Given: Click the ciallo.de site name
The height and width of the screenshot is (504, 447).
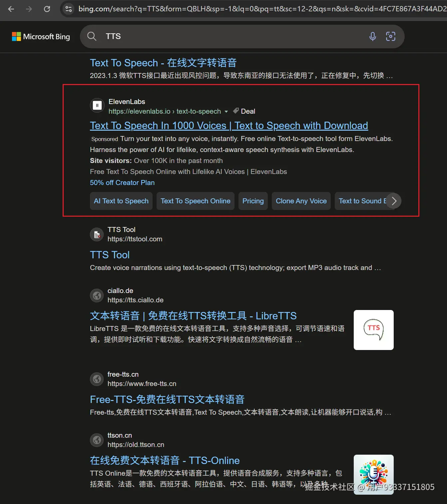Looking at the screenshot, I should [120, 291].
